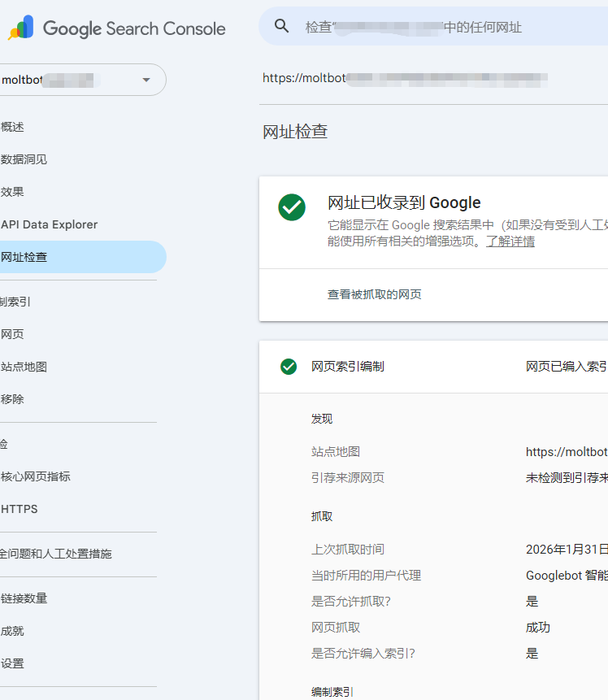Click the 是否允许编入索引? label
This screenshot has height=700, width=608.
[x=363, y=654]
